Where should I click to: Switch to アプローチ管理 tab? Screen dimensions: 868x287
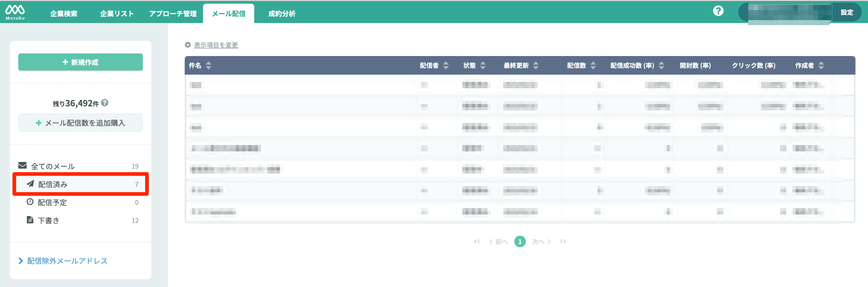point(173,14)
